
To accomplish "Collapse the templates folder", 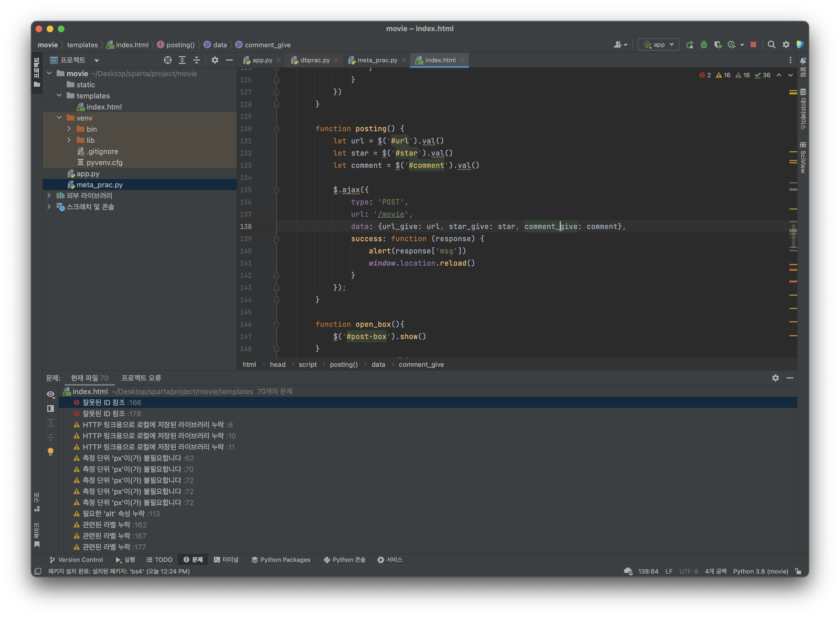I will click(x=59, y=95).
